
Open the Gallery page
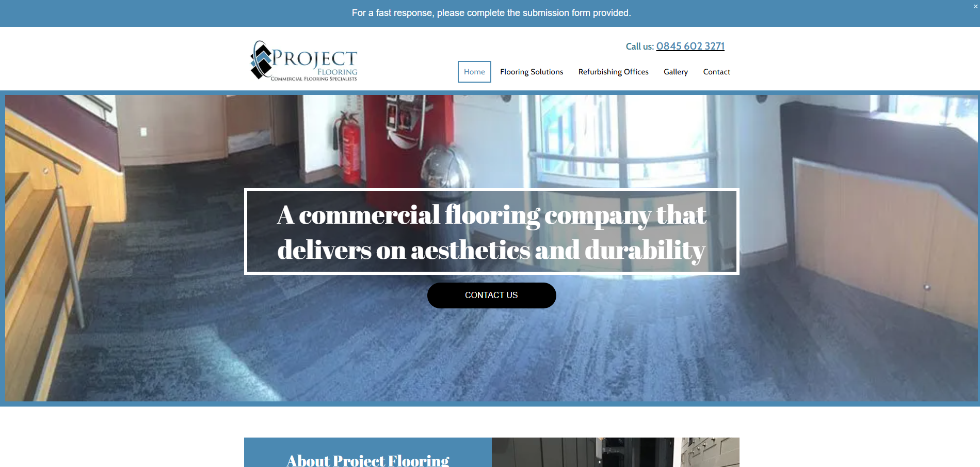pos(676,72)
